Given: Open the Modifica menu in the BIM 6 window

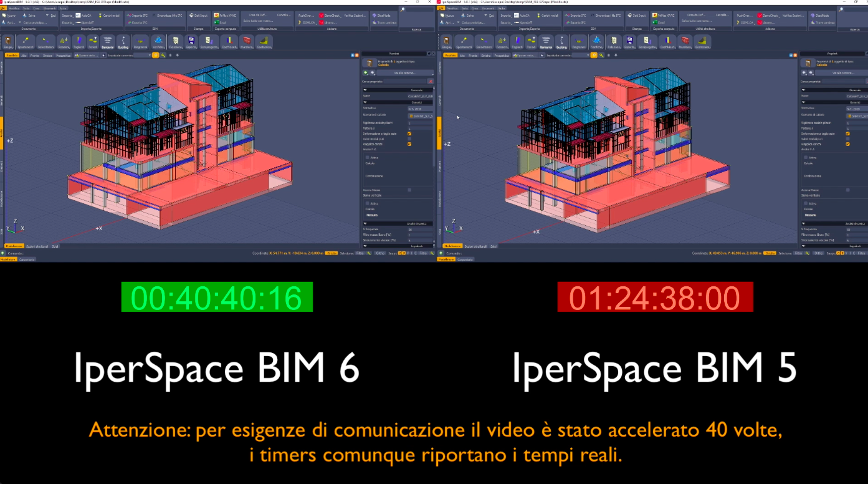Looking at the screenshot, I should 15,8.
